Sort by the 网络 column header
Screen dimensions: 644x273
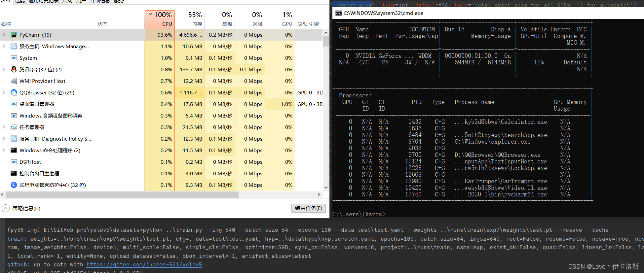(x=250, y=19)
